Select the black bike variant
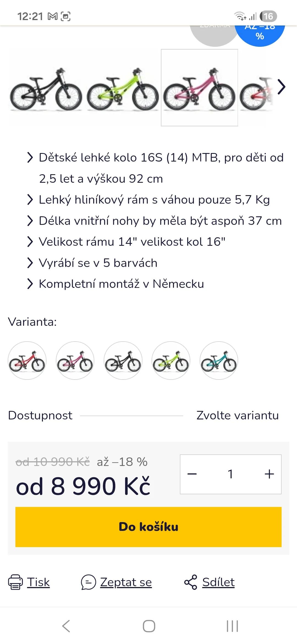The width and height of the screenshot is (297, 644). pyautogui.click(x=123, y=361)
